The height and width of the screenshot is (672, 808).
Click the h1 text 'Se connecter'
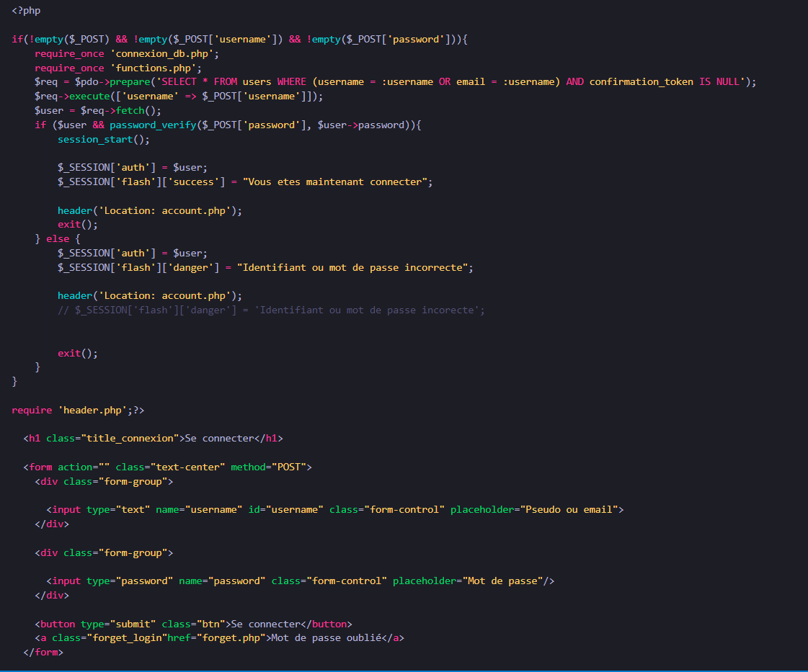[220, 438]
